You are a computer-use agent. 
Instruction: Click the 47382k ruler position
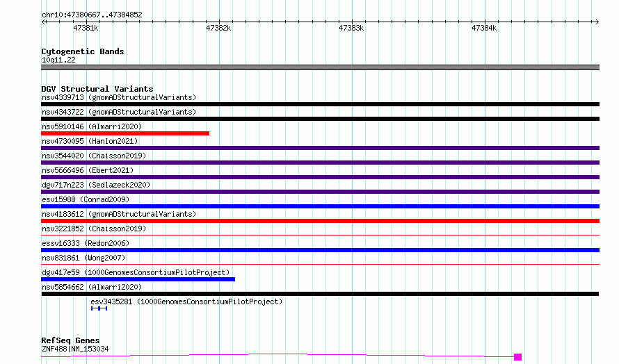pos(218,28)
